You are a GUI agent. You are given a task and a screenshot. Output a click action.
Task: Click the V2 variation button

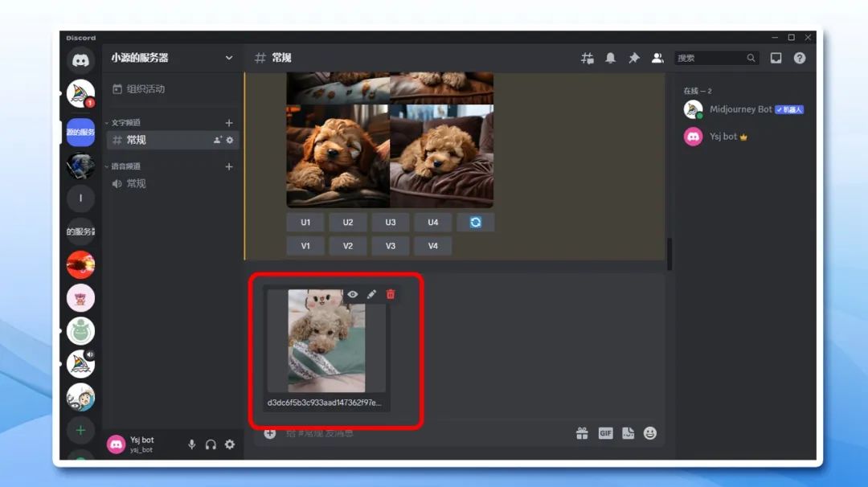click(348, 246)
